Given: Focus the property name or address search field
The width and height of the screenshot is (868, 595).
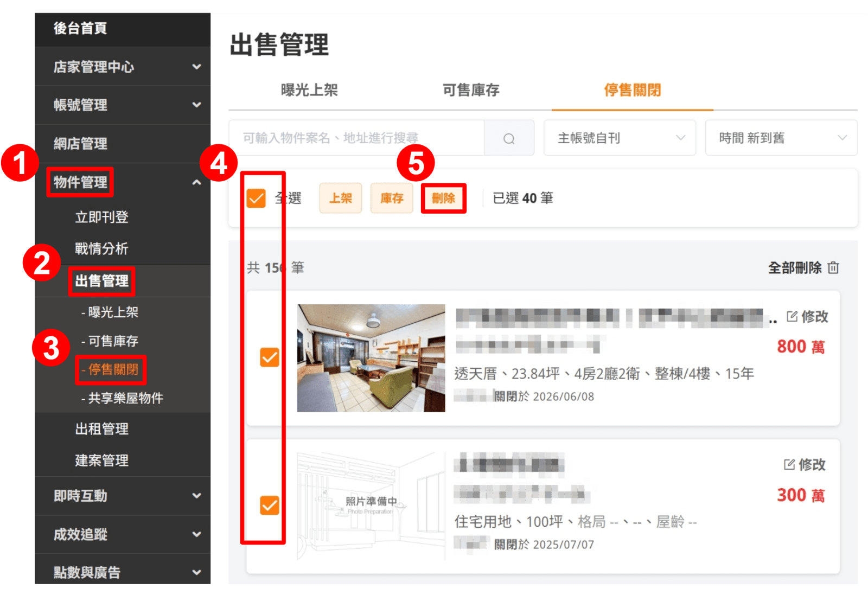Looking at the screenshot, I should click(x=356, y=138).
